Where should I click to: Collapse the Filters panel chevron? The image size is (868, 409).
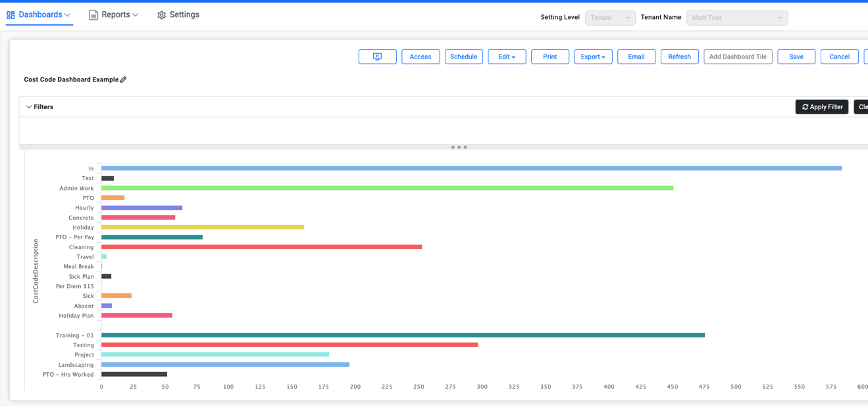coord(29,107)
